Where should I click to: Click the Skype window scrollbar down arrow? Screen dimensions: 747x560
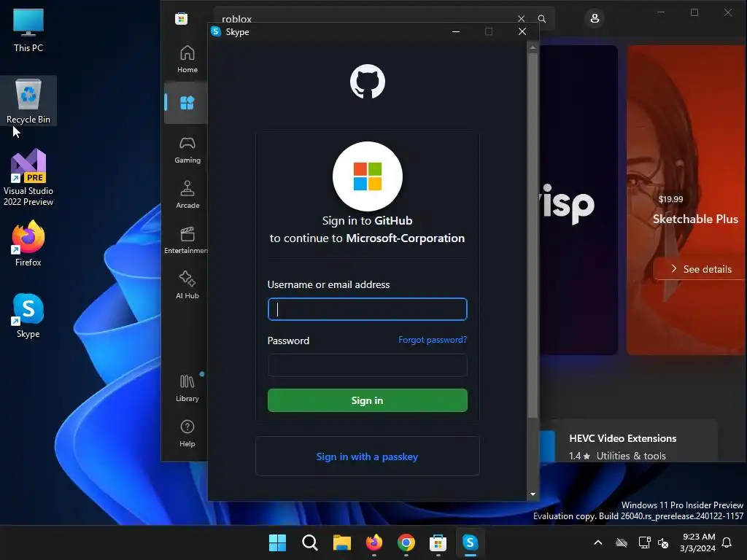[x=533, y=495]
